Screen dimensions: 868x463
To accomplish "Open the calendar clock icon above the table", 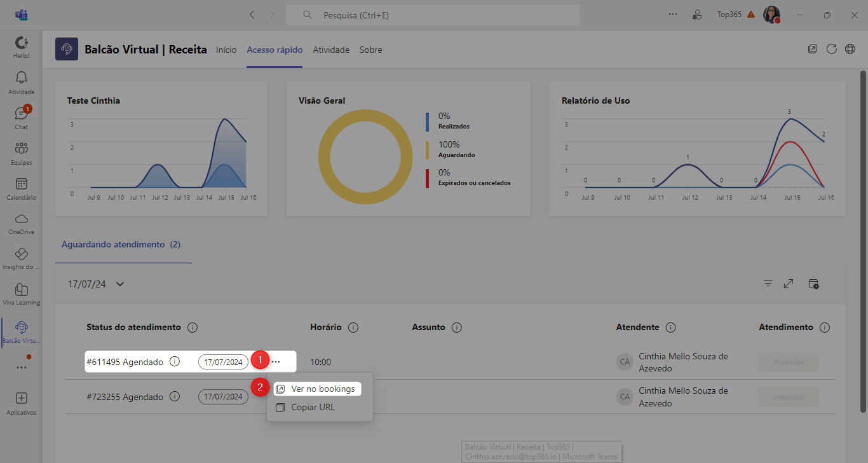I will [x=813, y=284].
